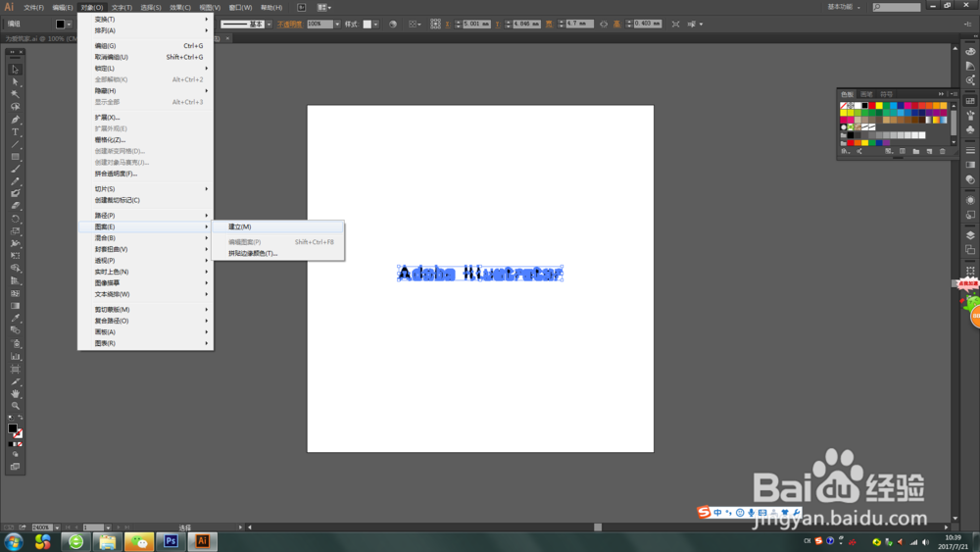Choose 栅格化(Z)... menu item
Viewport: 980px width, 552px height.
(x=146, y=140)
